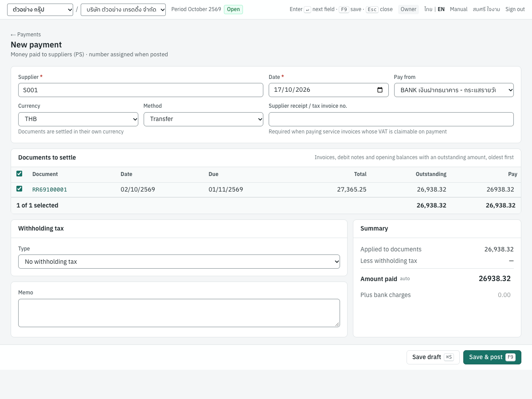Click the Save & post button

point(492,357)
